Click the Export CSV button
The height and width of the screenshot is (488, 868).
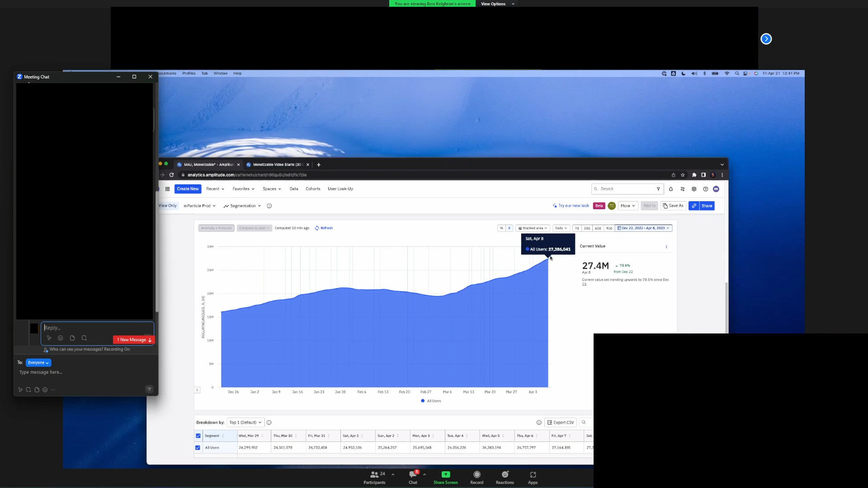pos(560,422)
